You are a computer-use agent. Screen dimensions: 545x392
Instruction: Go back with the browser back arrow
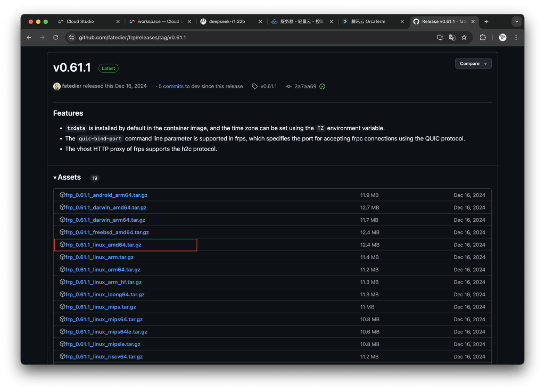tap(29, 38)
